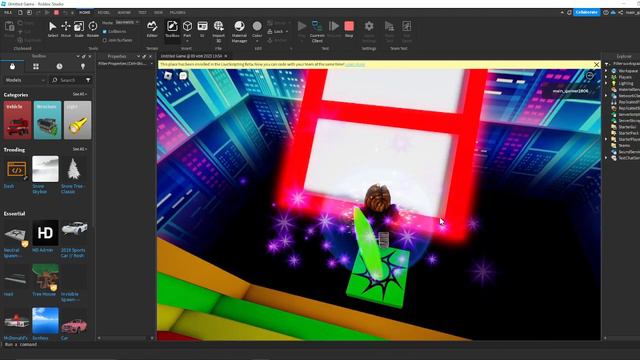Click the Team Test button

[x=389, y=31]
